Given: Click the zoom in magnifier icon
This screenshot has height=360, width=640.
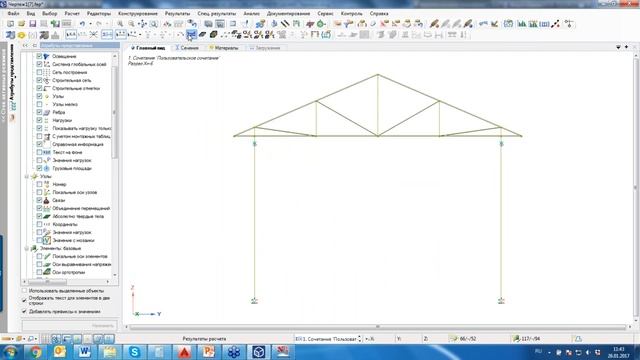Looking at the screenshot, I should coord(120,24).
